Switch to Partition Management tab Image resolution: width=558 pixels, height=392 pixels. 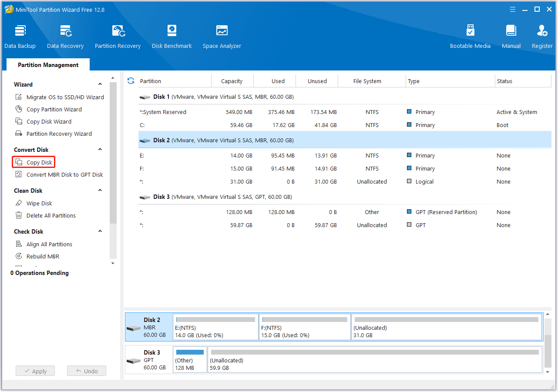coord(48,65)
